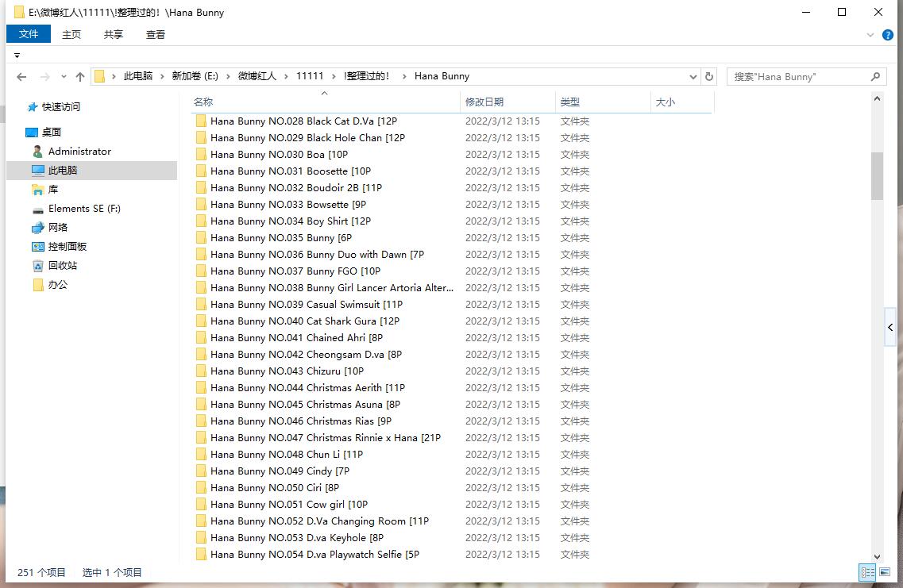Go back with the back arrow
The width and height of the screenshot is (903, 588).
21,76
